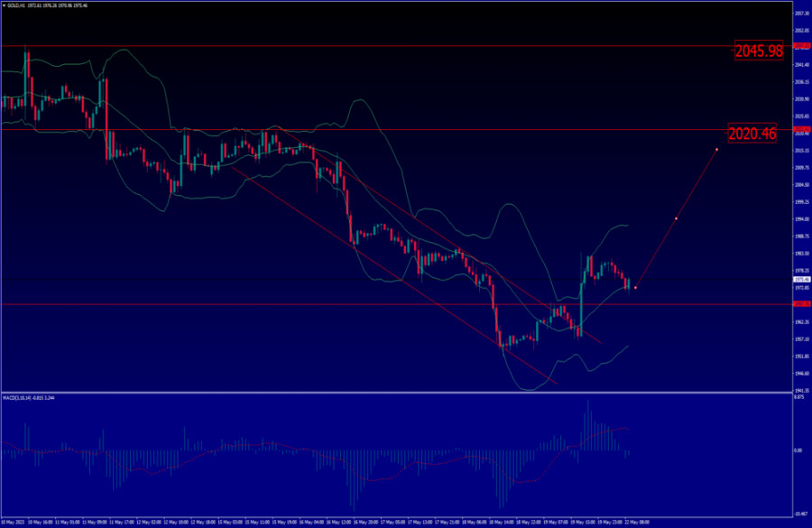Click 1962.35 on the price axis

(x=802, y=322)
